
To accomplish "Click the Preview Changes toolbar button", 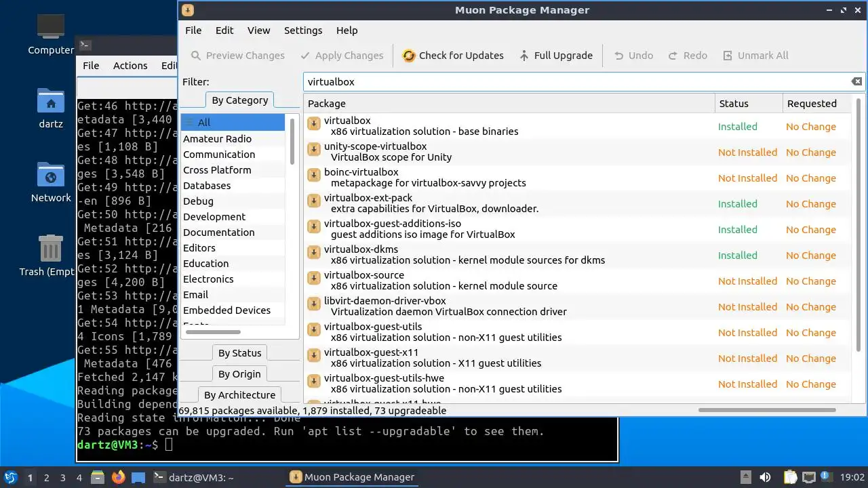I will [237, 56].
